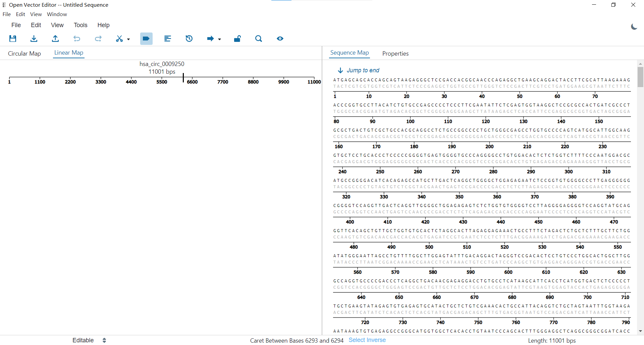Click the 11001 bps label under title

pyautogui.click(x=162, y=72)
